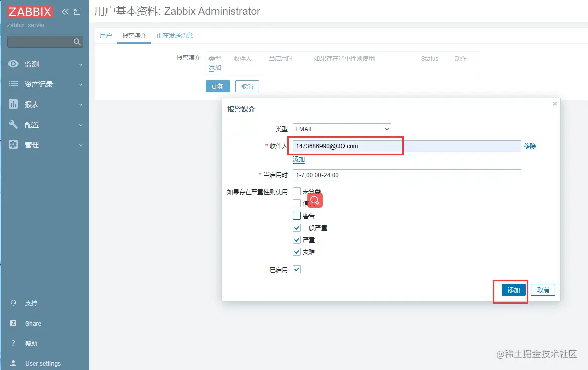Click the search magnifier icon

77,42
